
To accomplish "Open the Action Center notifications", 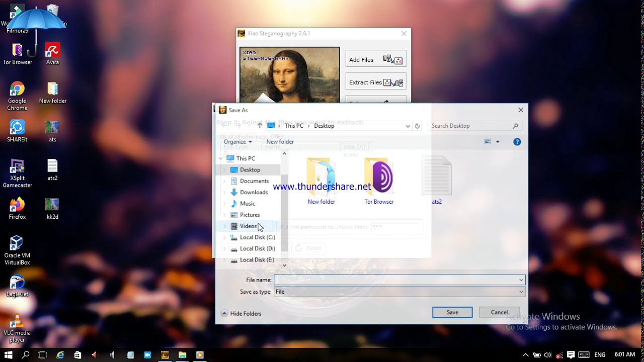I will tap(571, 355).
